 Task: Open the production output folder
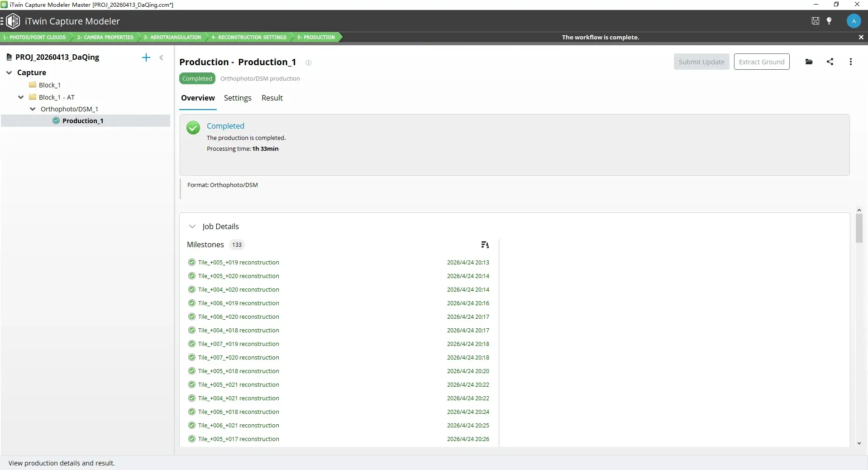tap(809, 62)
